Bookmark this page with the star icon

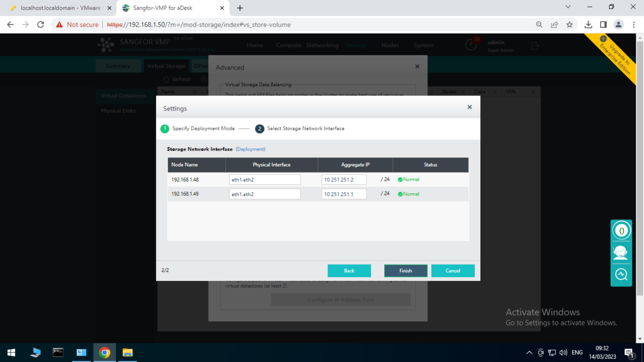[x=570, y=24]
